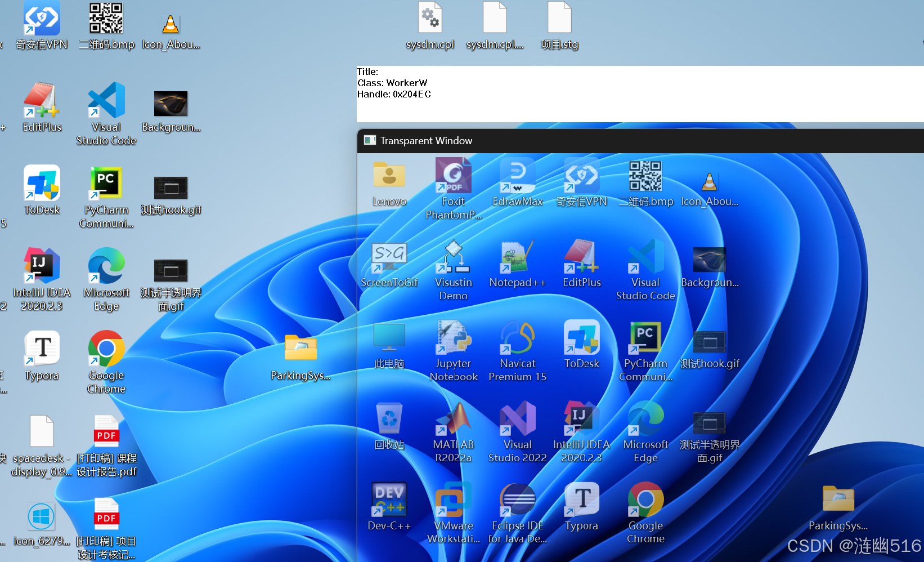Click the Transparent Window title bar icon
The height and width of the screenshot is (562, 924).
[x=370, y=140]
